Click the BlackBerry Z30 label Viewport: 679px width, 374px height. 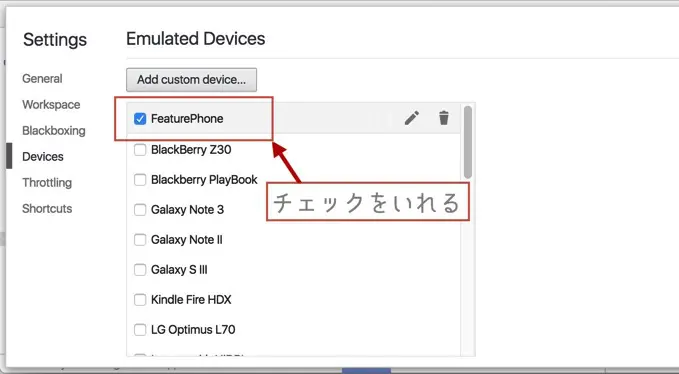[191, 150]
